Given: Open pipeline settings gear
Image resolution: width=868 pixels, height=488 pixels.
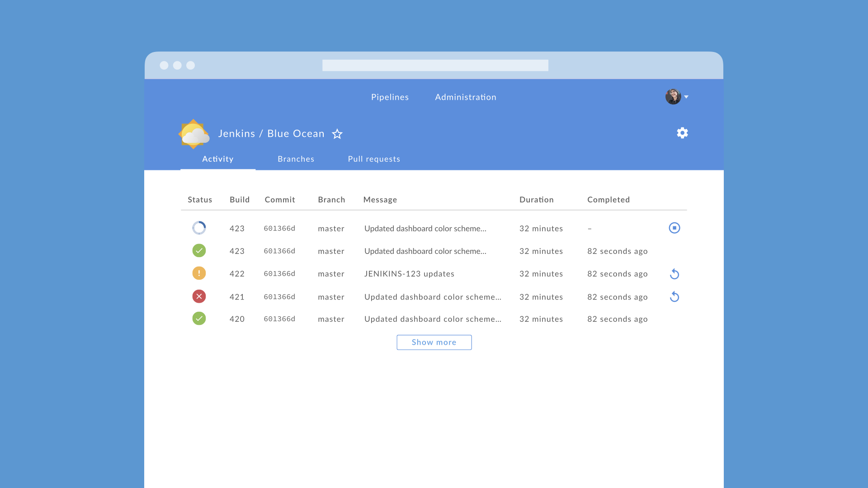Looking at the screenshot, I should coord(682,133).
